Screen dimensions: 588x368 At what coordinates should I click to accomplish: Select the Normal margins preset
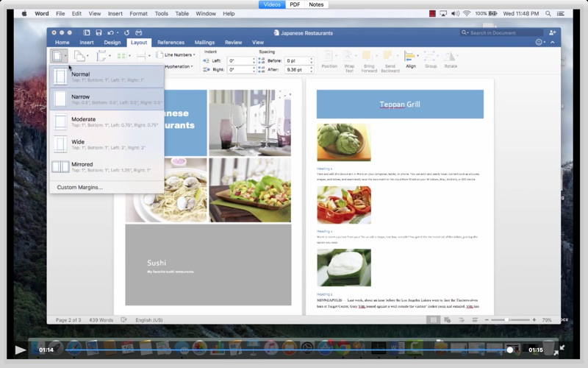click(107, 77)
